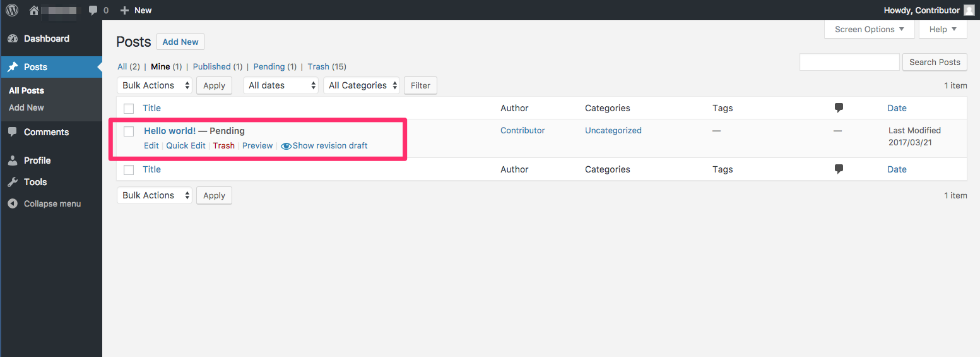Image resolution: width=980 pixels, height=357 pixels.
Task: Click the Profile user icon
Action: (x=13, y=160)
